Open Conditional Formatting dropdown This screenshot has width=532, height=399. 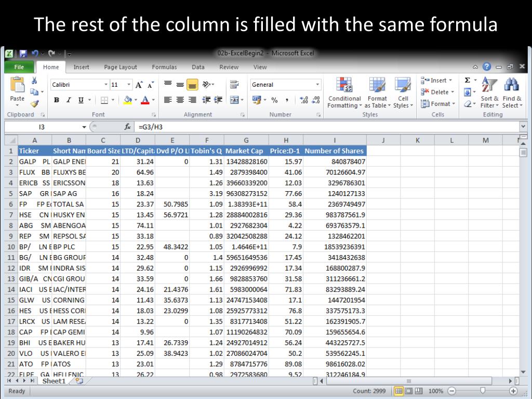344,92
